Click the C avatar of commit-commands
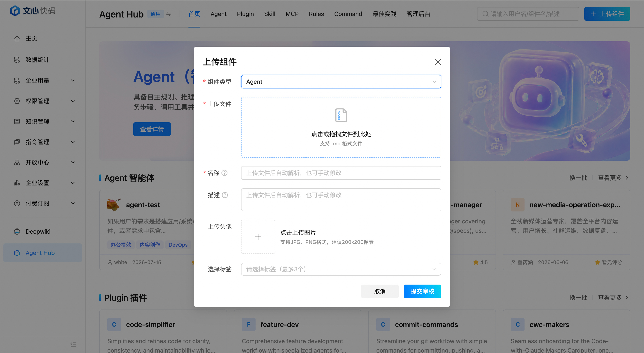Viewport: 644px width, 353px height. (x=383, y=324)
